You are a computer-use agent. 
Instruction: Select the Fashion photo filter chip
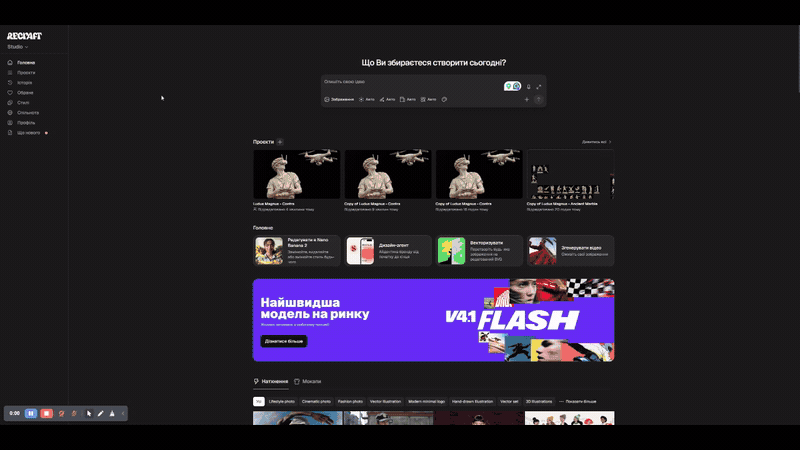[x=350, y=402]
